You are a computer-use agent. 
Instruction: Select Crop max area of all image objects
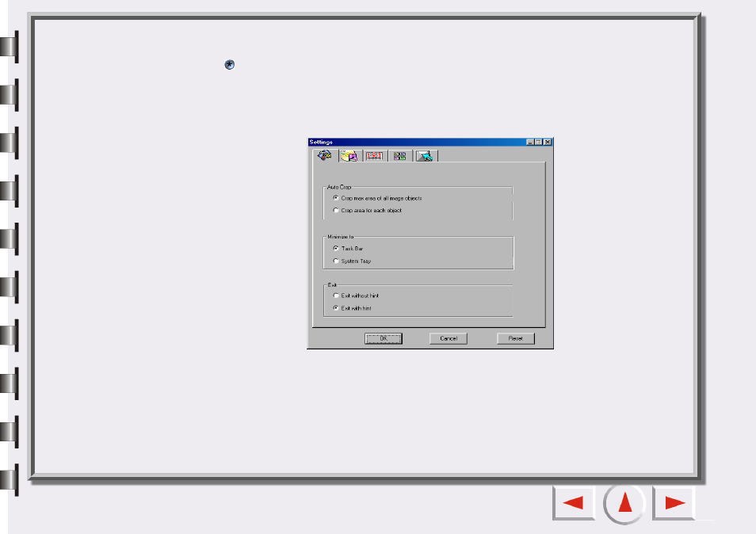[x=377, y=198]
